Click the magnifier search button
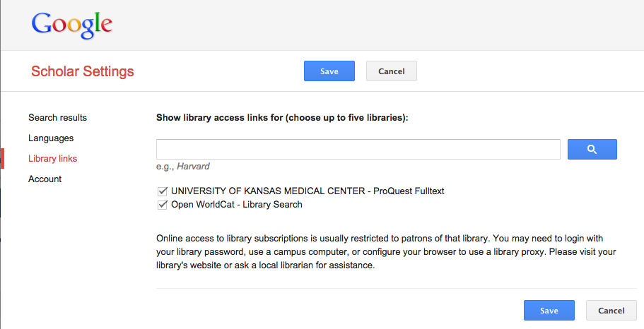Image resolution: width=644 pixels, height=329 pixels. (592, 150)
